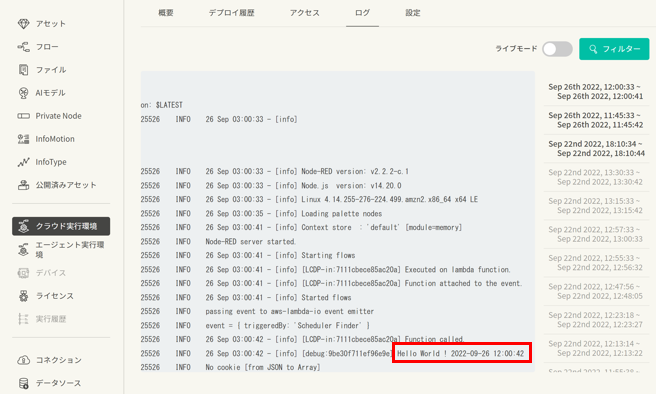Click the Executed on lambda function line
This screenshot has height=394, width=657.
326,270
